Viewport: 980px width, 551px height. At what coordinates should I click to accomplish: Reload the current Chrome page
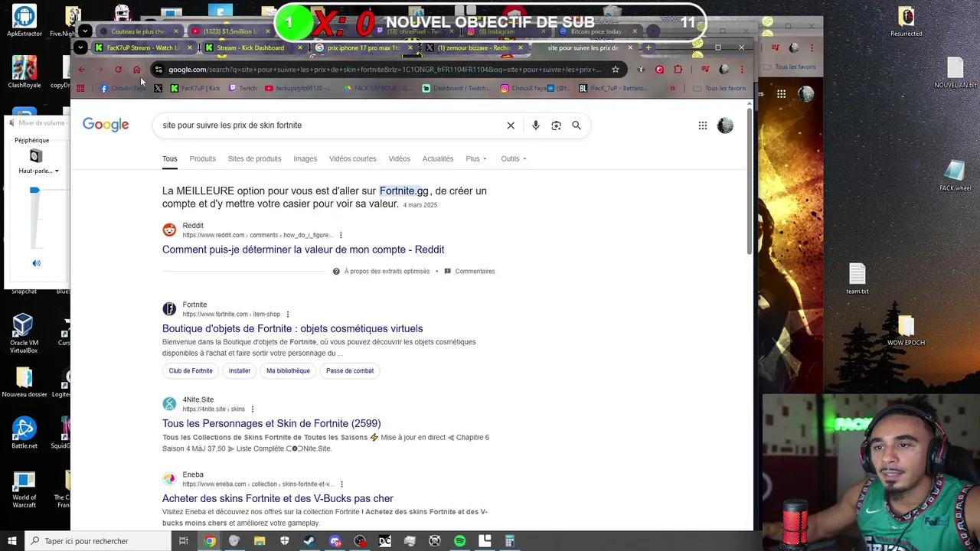pyautogui.click(x=118, y=70)
